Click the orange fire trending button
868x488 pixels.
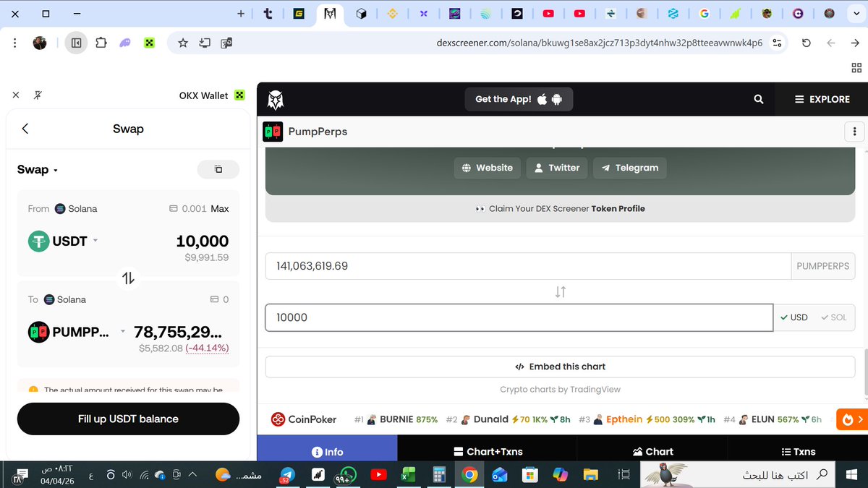pos(851,419)
